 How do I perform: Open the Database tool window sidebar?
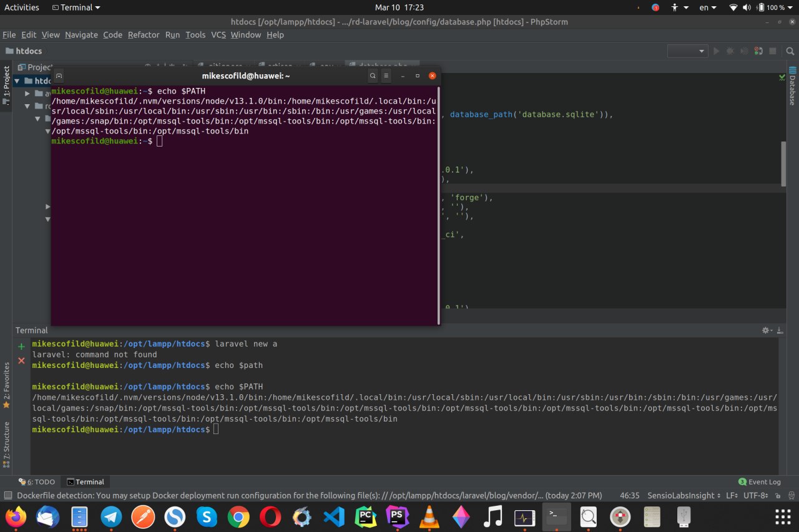click(792, 86)
